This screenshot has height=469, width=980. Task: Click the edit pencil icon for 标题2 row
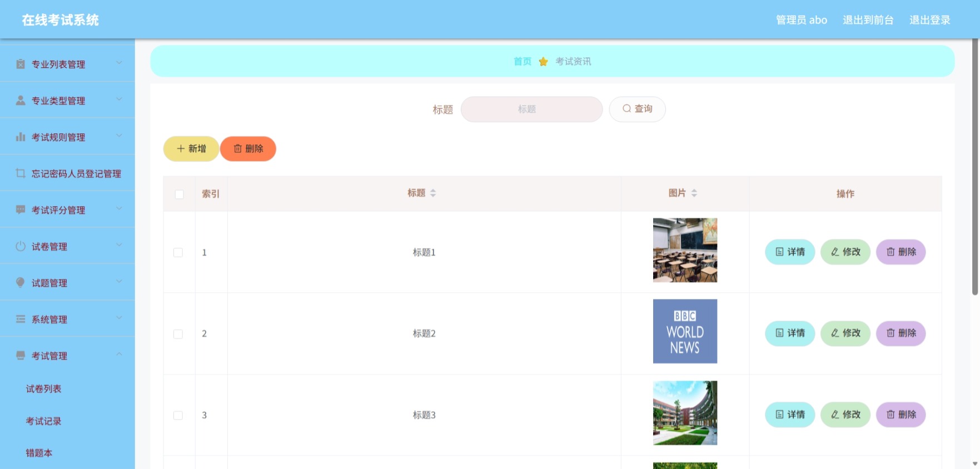click(x=835, y=333)
